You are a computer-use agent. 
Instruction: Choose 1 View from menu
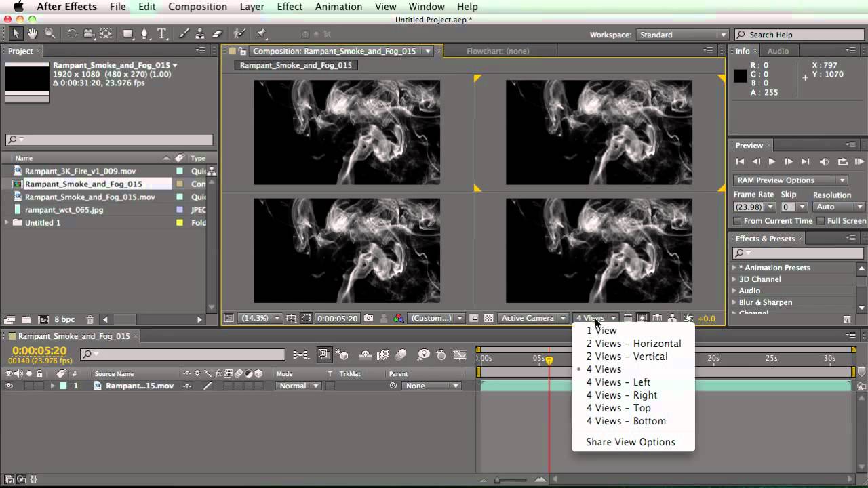point(601,331)
